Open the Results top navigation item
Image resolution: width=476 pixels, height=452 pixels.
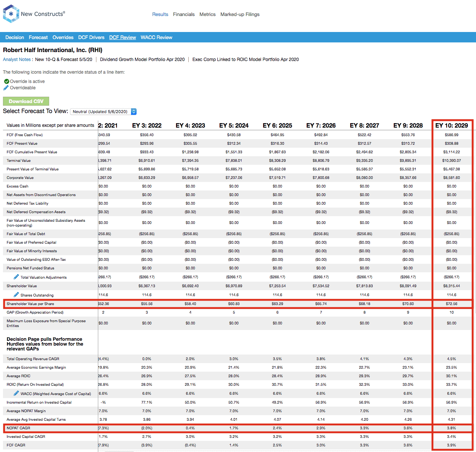coord(160,14)
